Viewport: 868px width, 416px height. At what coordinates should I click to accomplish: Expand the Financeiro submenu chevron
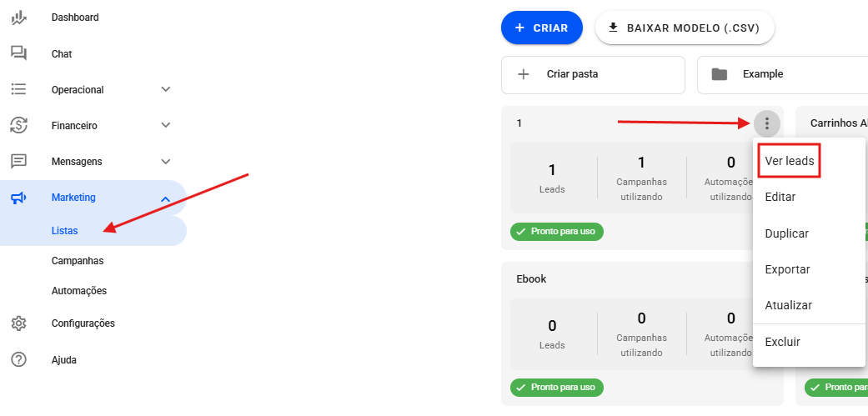pyautogui.click(x=166, y=125)
